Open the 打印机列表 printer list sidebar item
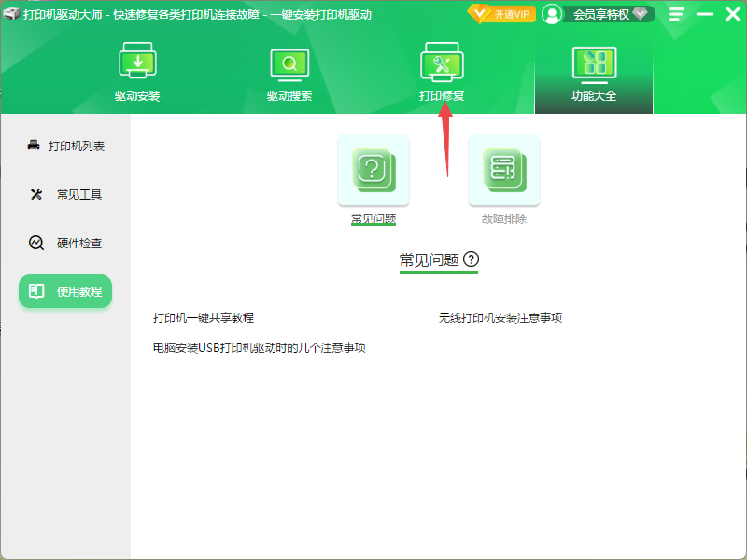The height and width of the screenshot is (560, 747). [64, 146]
